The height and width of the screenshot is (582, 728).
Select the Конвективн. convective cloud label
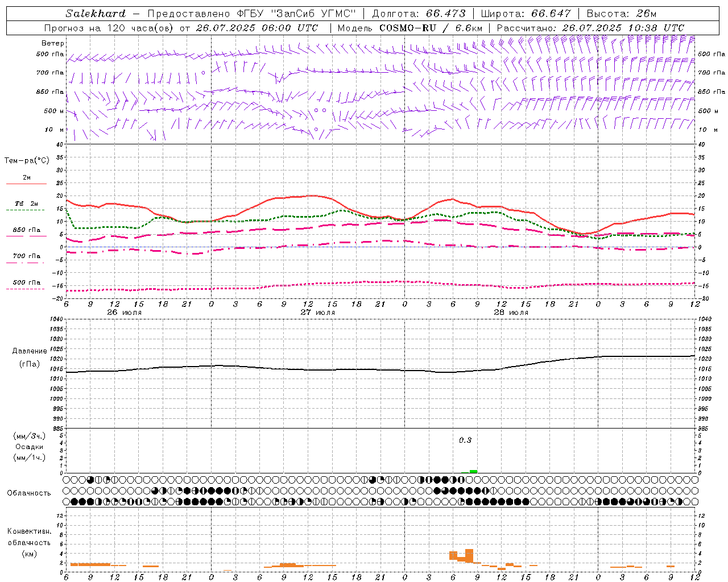(x=29, y=531)
